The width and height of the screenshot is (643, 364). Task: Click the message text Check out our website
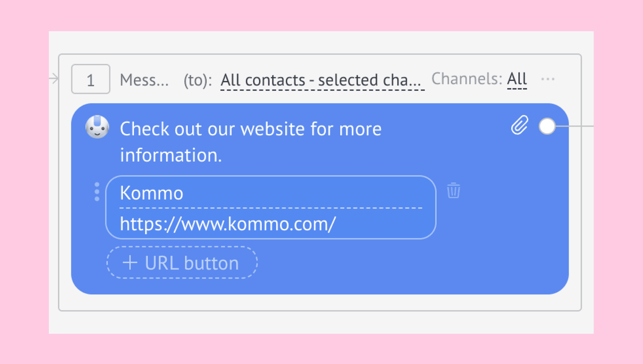pos(251,142)
